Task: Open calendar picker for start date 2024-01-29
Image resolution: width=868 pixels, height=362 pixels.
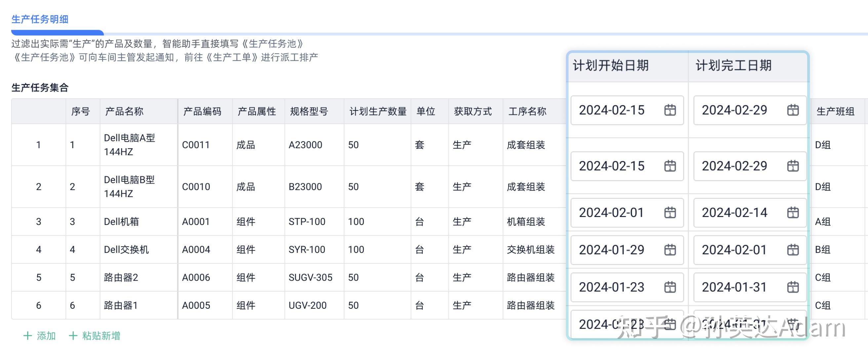Action: coord(670,250)
